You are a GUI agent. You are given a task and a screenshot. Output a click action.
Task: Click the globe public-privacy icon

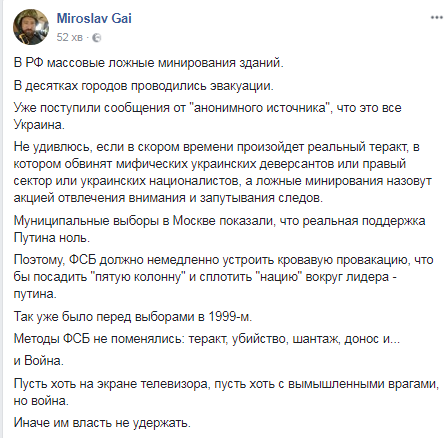tap(96, 38)
